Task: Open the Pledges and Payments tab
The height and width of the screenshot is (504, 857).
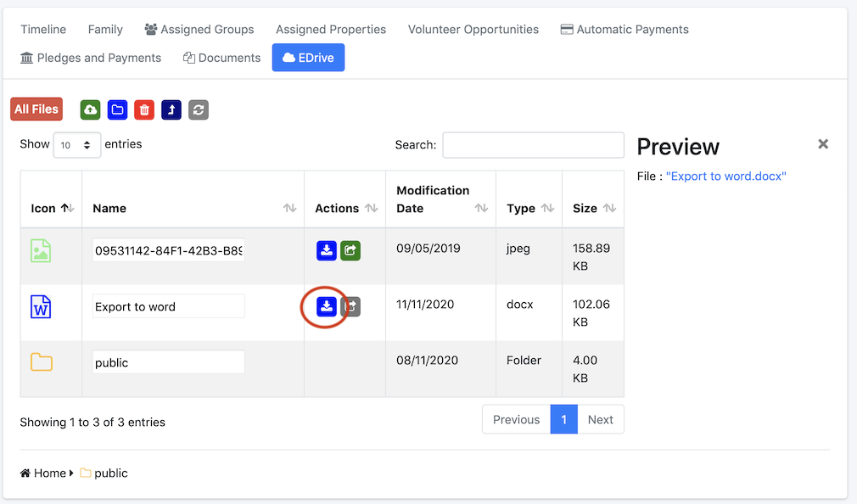Action: (x=91, y=58)
